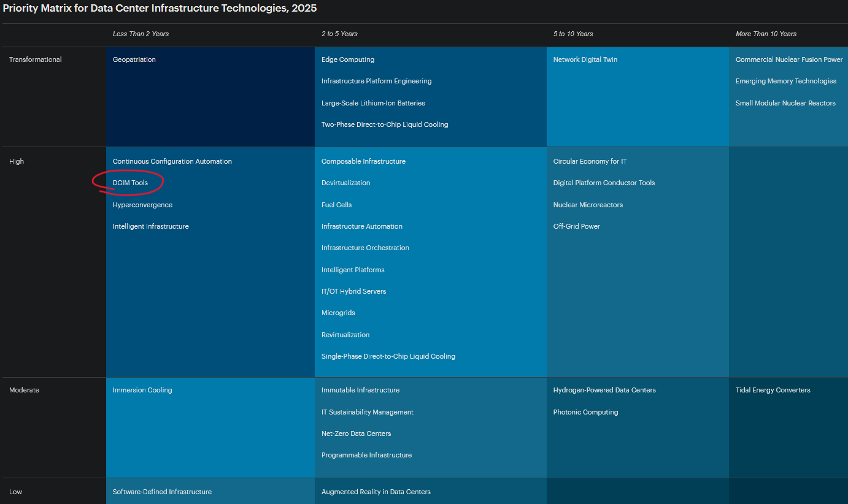848x504 pixels.
Task: Open Small Modular Nuclear Reactors entry
Action: pyautogui.click(x=785, y=103)
